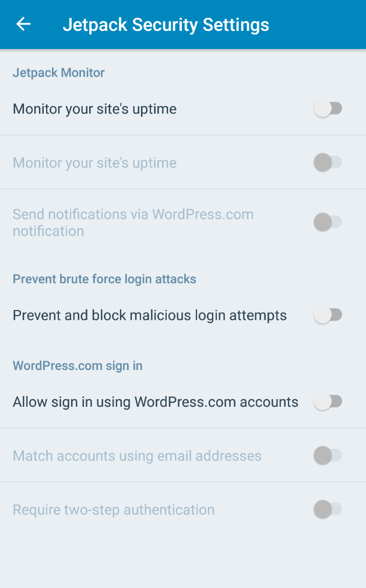Click the Jetpack Monitor section header

[x=59, y=73]
